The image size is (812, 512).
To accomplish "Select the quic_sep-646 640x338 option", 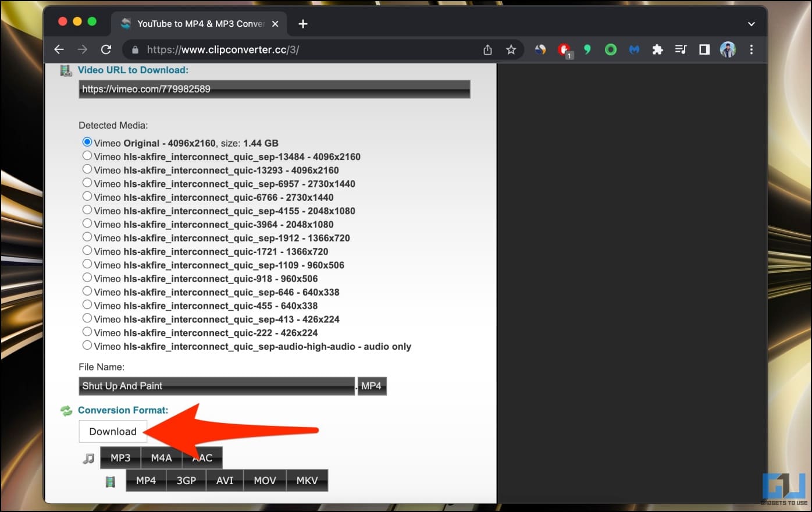I will (x=87, y=291).
